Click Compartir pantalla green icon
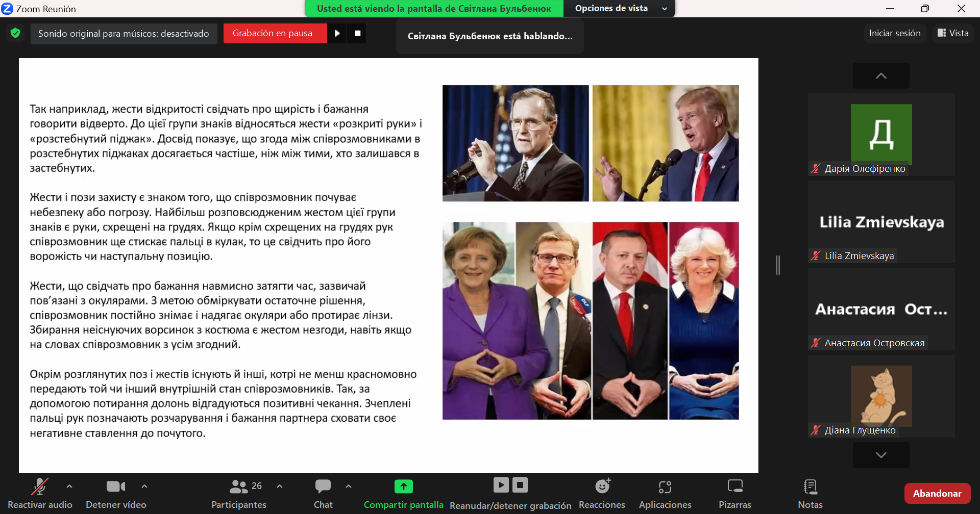The image size is (980, 514). click(403, 486)
